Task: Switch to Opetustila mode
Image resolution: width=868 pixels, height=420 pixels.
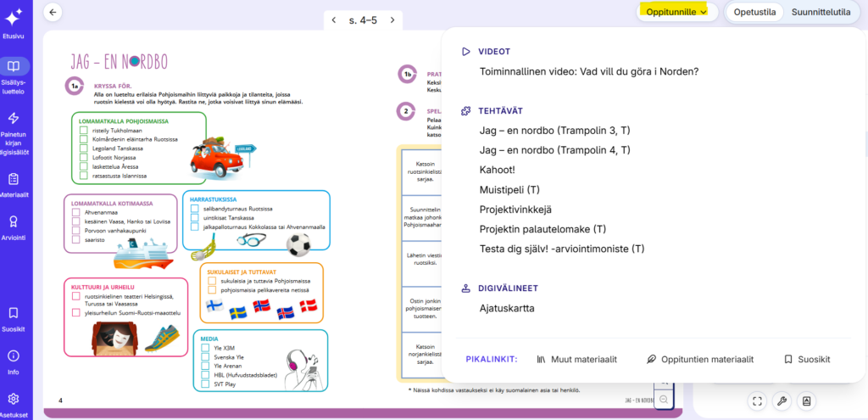Action: click(754, 12)
